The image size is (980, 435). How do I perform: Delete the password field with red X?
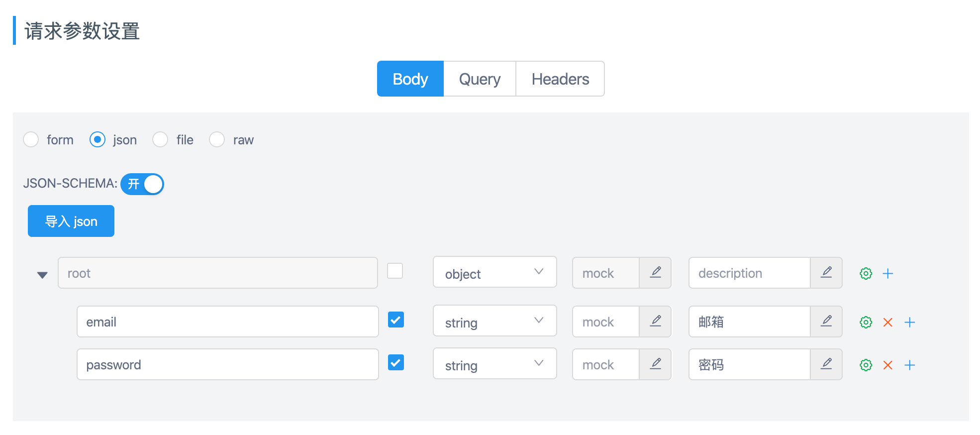[887, 365]
